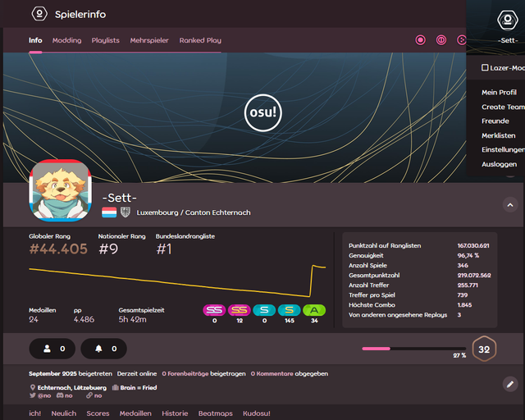Screen dimensions: 525x420
Task: Switch to the Info tab
Action: coord(35,40)
